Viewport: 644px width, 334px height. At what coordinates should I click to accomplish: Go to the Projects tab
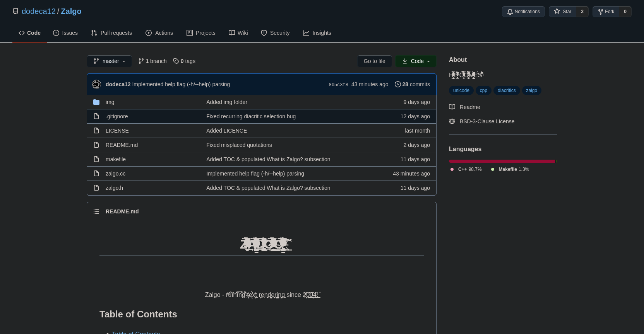coord(201,33)
